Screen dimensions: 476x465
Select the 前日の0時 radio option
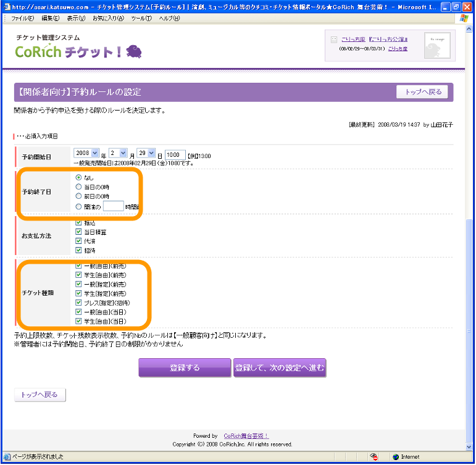pyautogui.click(x=78, y=196)
